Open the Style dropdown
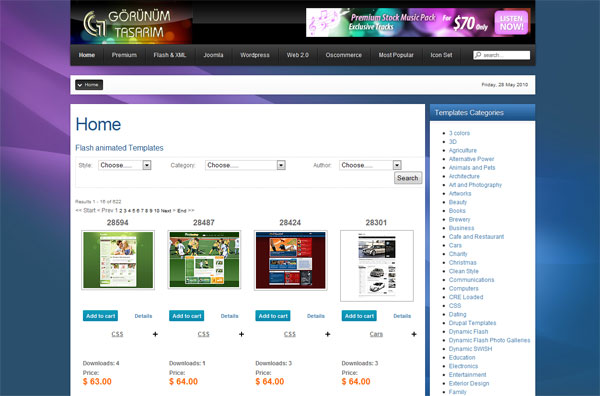 [x=125, y=165]
